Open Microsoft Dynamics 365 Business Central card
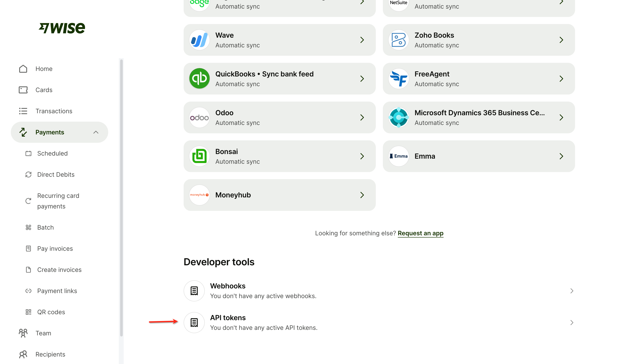 [x=479, y=117]
